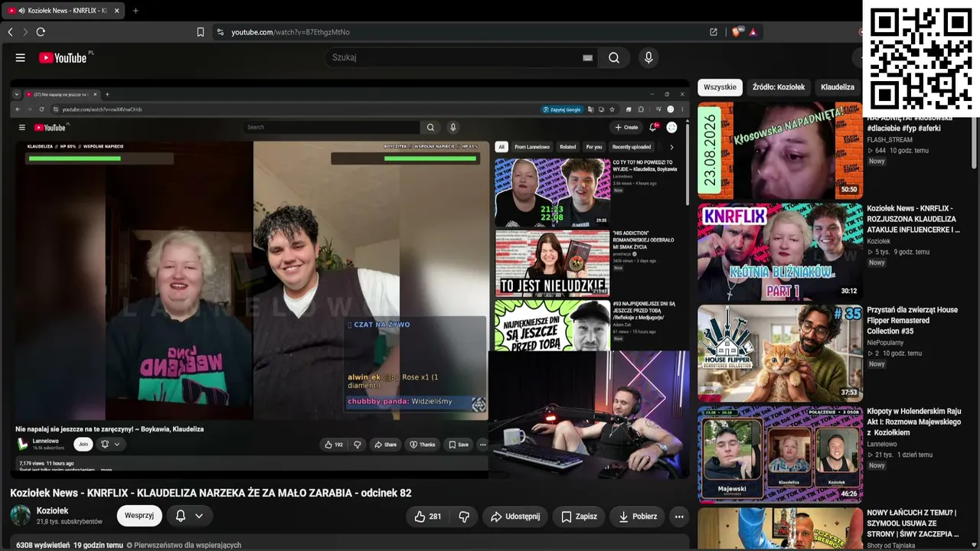The image size is (980, 551).
Task: Open the on-screen keyboard in search box
Action: pyautogui.click(x=587, y=57)
